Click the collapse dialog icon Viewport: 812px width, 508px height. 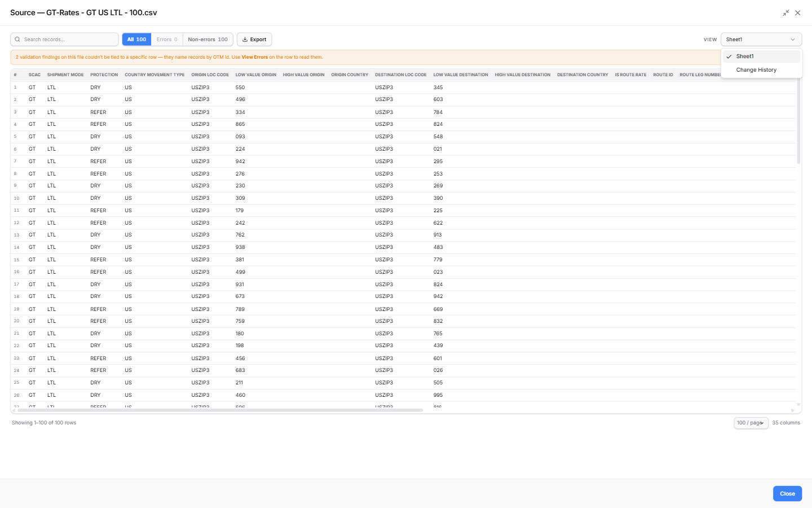point(785,13)
